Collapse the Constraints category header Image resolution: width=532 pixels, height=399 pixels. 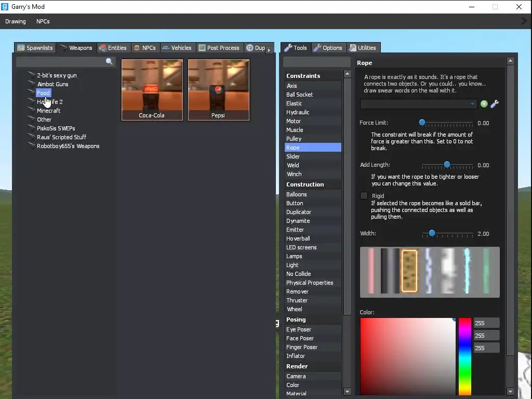(x=313, y=76)
